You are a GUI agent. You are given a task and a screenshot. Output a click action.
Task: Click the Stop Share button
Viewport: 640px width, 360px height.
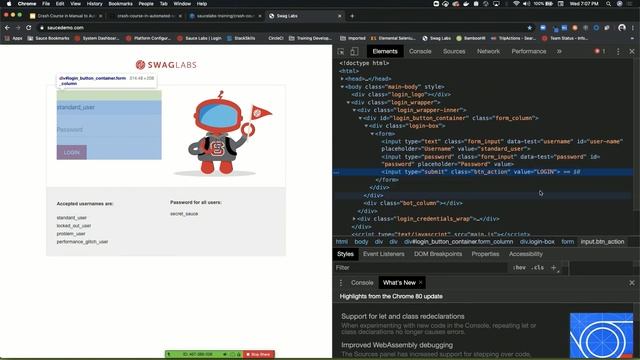(x=258, y=354)
